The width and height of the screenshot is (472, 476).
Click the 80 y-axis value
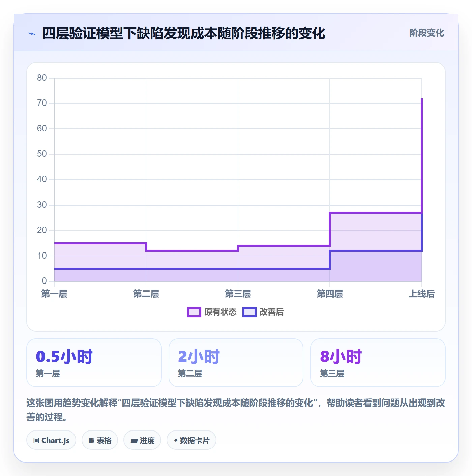42,78
